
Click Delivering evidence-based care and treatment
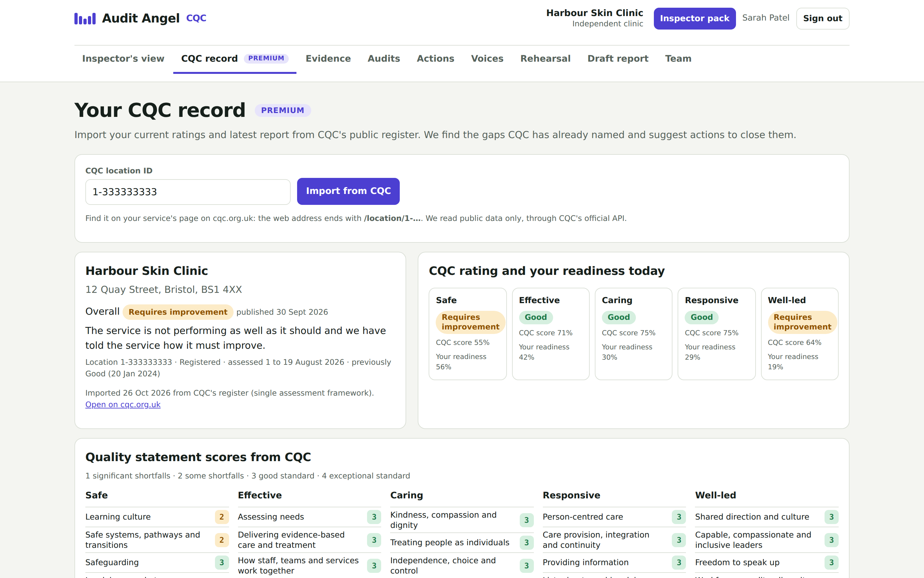(x=309, y=540)
